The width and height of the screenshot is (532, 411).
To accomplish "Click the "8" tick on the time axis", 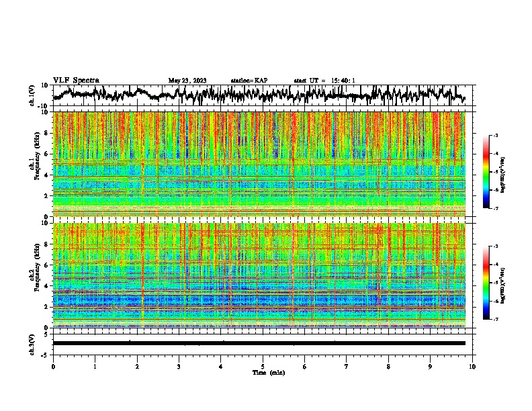I will pyautogui.click(x=388, y=367).
